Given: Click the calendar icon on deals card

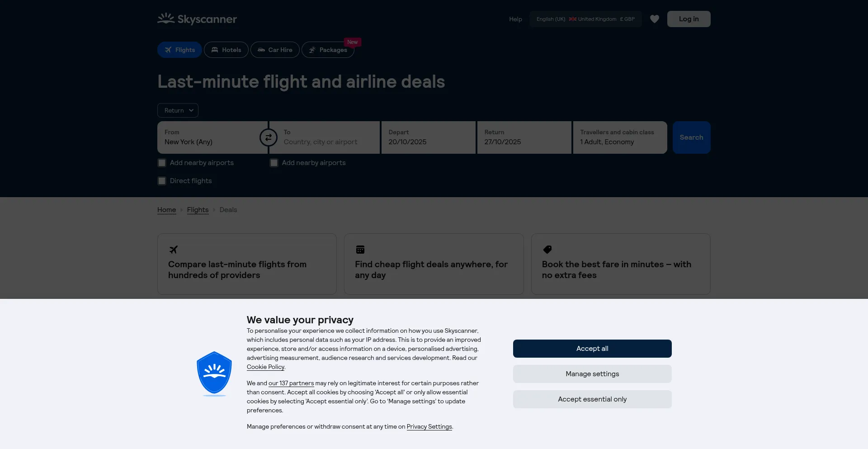Looking at the screenshot, I should point(360,250).
